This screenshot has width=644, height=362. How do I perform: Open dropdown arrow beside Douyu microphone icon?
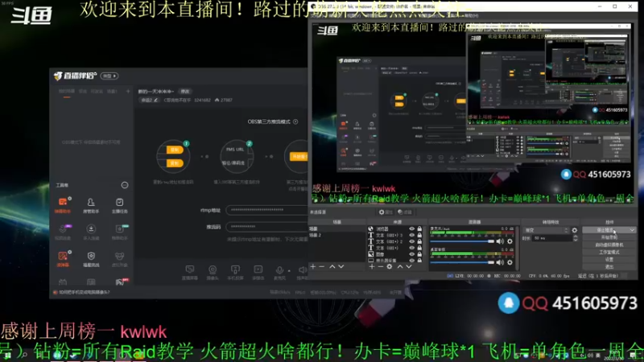(289, 270)
